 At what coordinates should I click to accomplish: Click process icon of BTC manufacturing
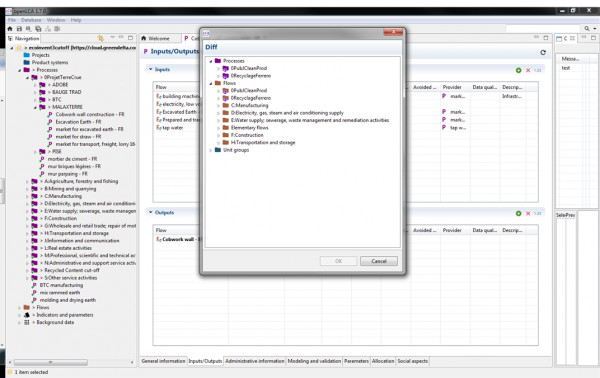[34, 285]
